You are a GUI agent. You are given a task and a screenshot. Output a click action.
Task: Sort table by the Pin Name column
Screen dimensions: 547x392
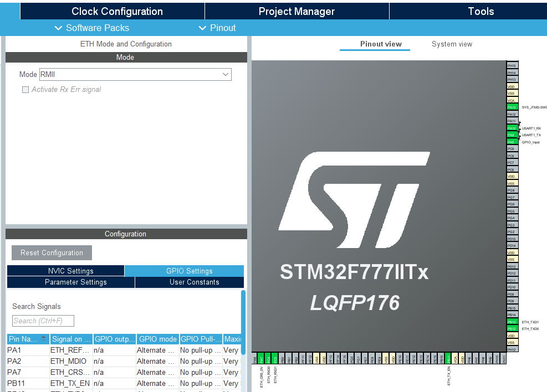28,339
